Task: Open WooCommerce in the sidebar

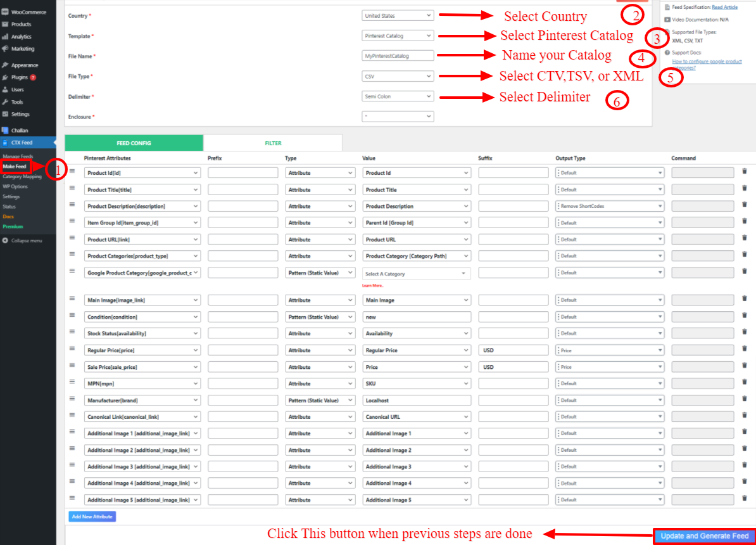Action: point(28,11)
